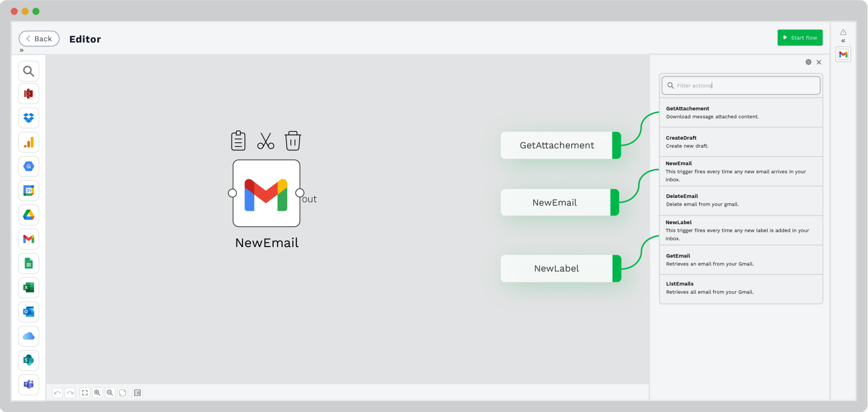Toggle the flow log list panel
This screenshot has height=412, width=868.
pyautogui.click(x=137, y=393)
